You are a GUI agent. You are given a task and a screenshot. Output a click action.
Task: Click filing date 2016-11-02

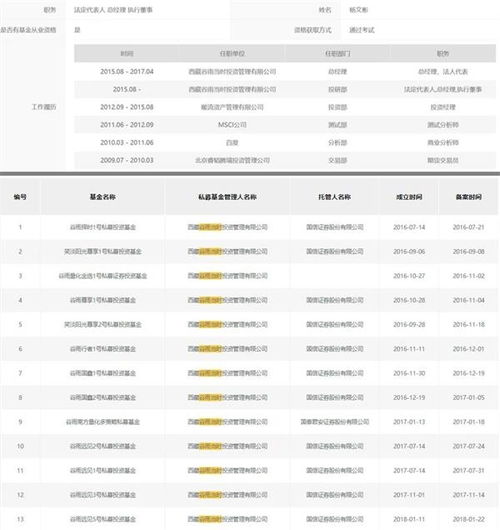(469, 276)
